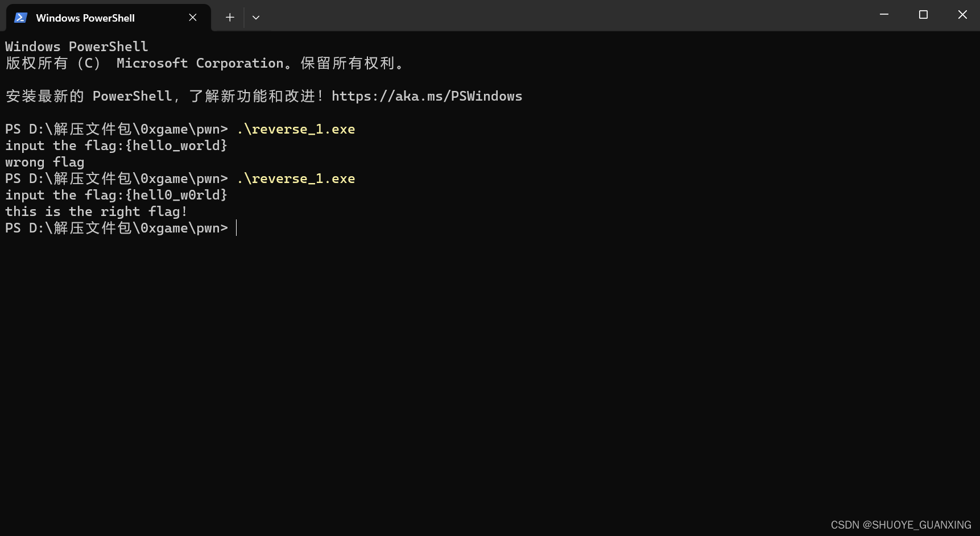This screenshot has width=980, height=536.
Task: Click the Windows PowerShell tab title text
Action: pyautogui.click(x=85, y=18)
